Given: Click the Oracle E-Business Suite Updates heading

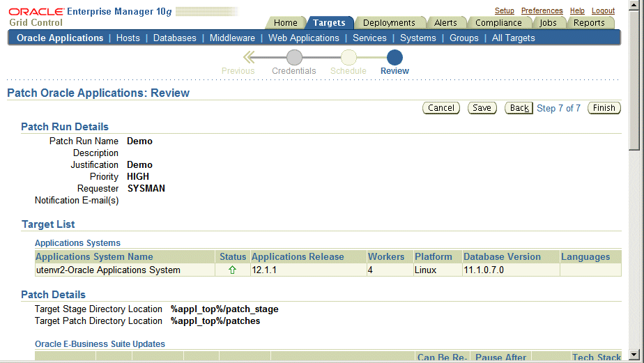Looking at the screenshot, I should coord(100,344).
